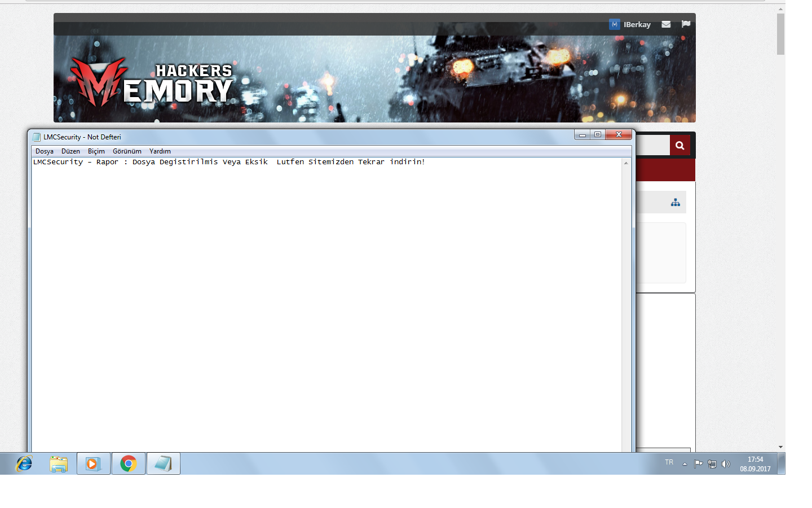The height and width of the screenshot is (508, 812).
Task: Close the LMCSecurity Notepad window
Action: (619, 135)
